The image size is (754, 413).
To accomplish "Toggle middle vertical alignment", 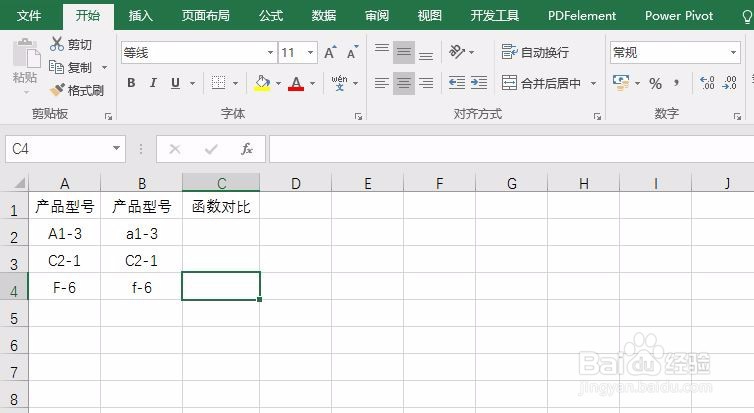I will [404, 52].
